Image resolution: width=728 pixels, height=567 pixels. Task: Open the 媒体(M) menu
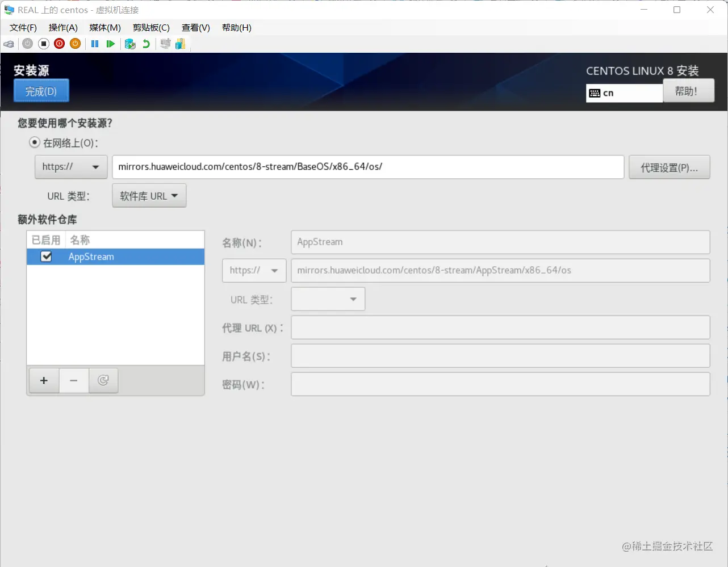point(105,28)
